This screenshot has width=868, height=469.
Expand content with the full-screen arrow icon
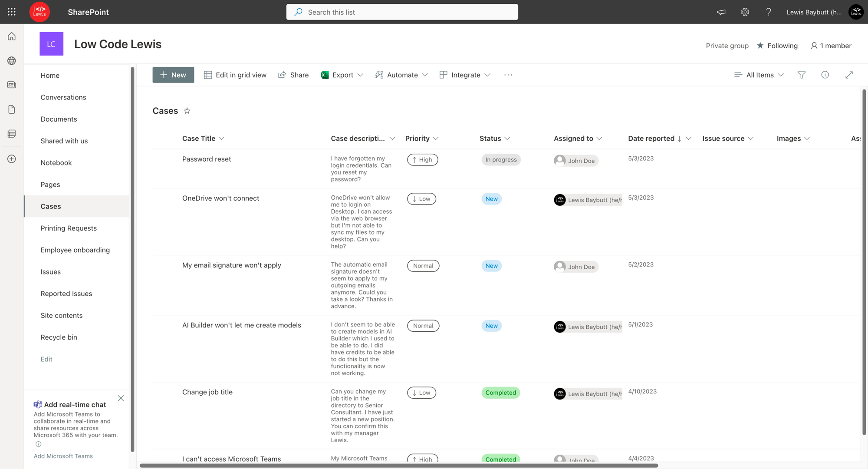(x=849, y=75)
